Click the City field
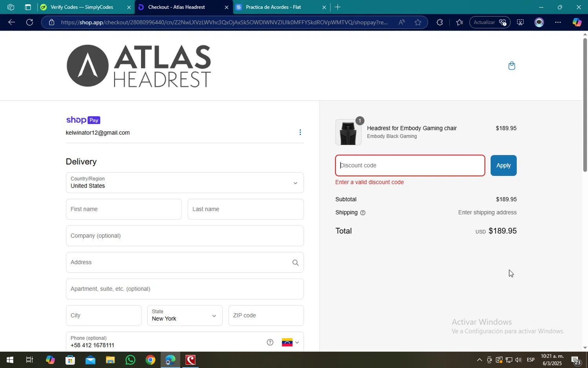 click(103, 315)
